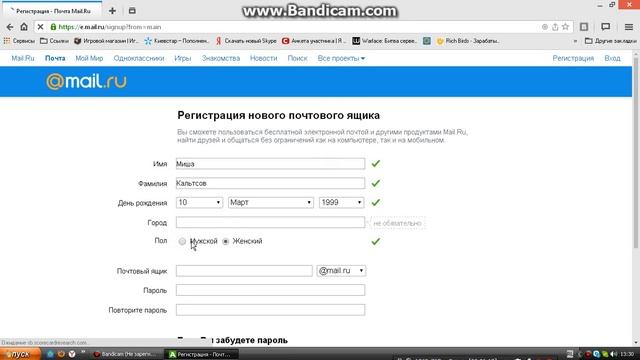Select the Мужской gender radio button
The width and height of the screenshot is (640, 360).
(x=182, y=242)
